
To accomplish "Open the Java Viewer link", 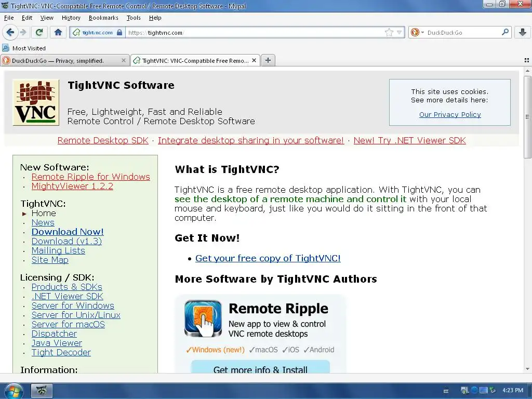I will point(57,343).
